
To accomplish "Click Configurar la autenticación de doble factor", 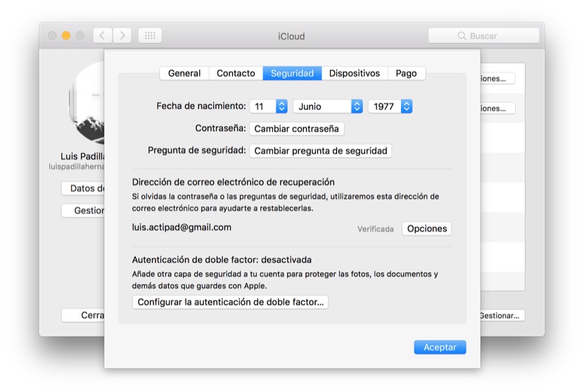I will click(230, 302).
